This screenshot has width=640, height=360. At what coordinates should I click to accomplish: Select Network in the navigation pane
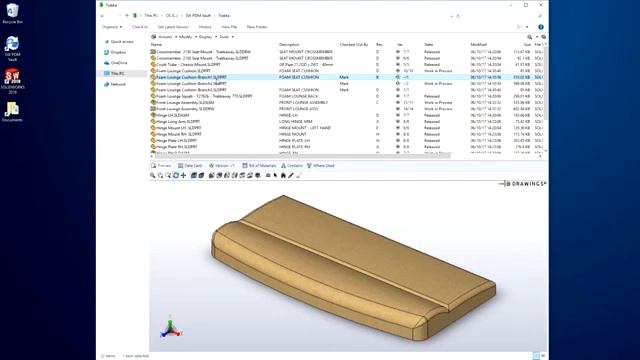(x=115, y=84)
